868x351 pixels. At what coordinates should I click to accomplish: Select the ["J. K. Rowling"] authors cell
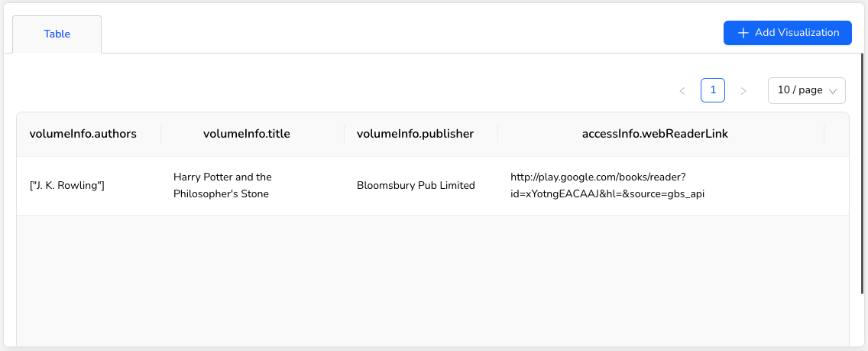click(x=66, y=186)
